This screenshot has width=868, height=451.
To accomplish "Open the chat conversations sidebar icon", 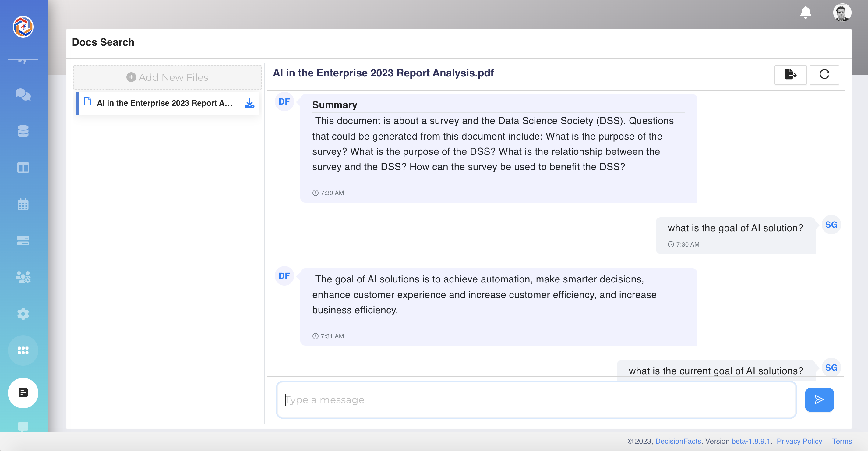I will 23,94.
